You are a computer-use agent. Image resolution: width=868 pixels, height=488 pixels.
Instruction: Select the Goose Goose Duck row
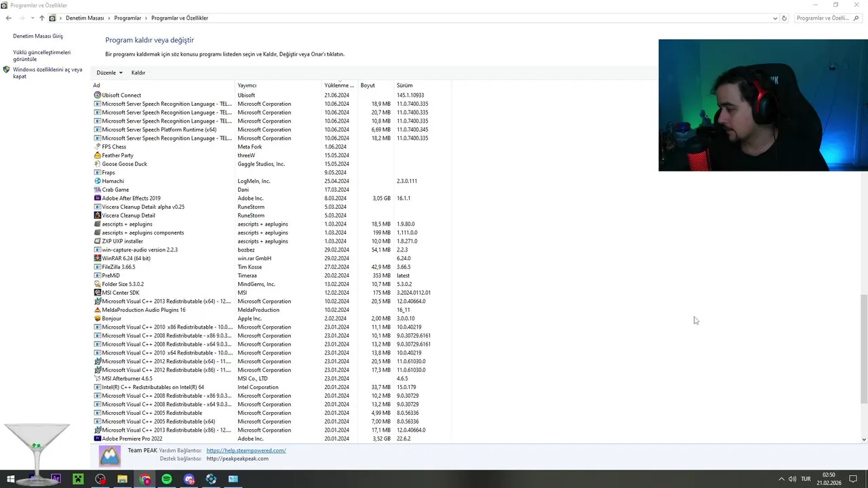(271, 164)
